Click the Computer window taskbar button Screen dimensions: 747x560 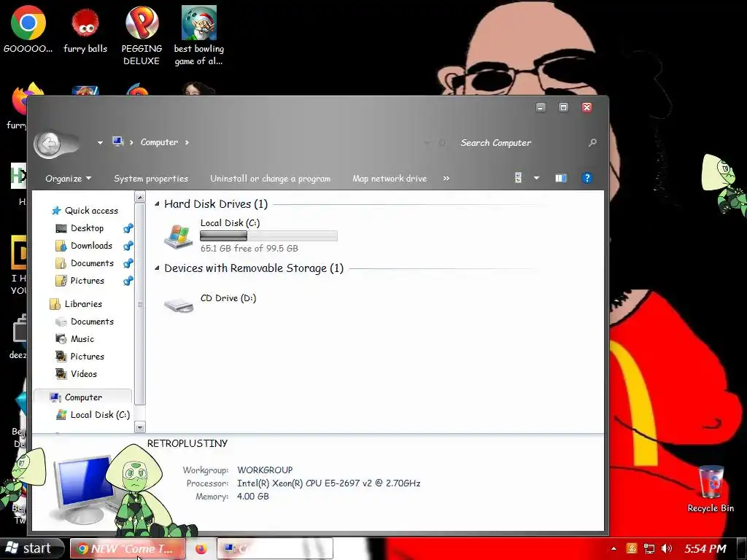274,548
